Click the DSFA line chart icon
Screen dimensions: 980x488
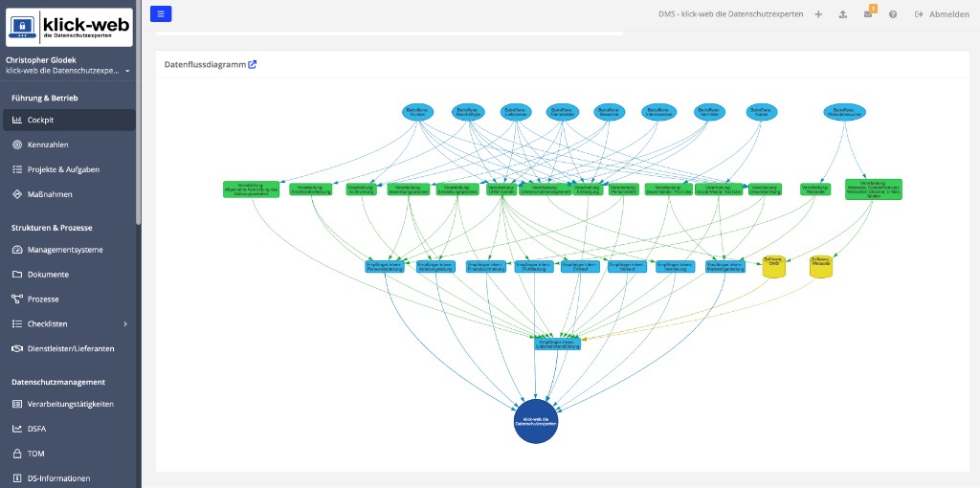click(x=17, y=429)
